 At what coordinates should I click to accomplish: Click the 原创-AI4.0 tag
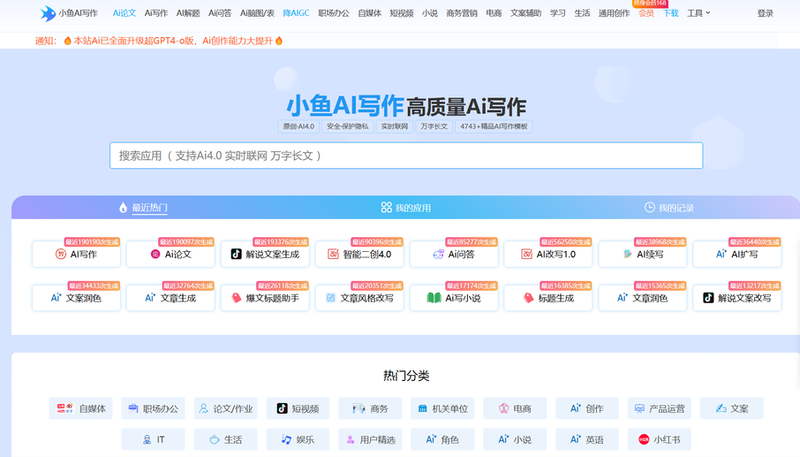[299, 126]
